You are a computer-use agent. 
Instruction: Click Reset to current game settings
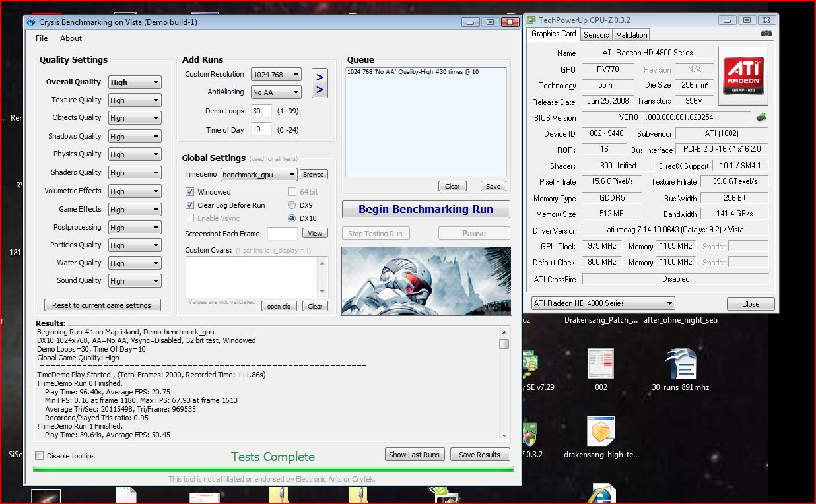coord(102,305)
